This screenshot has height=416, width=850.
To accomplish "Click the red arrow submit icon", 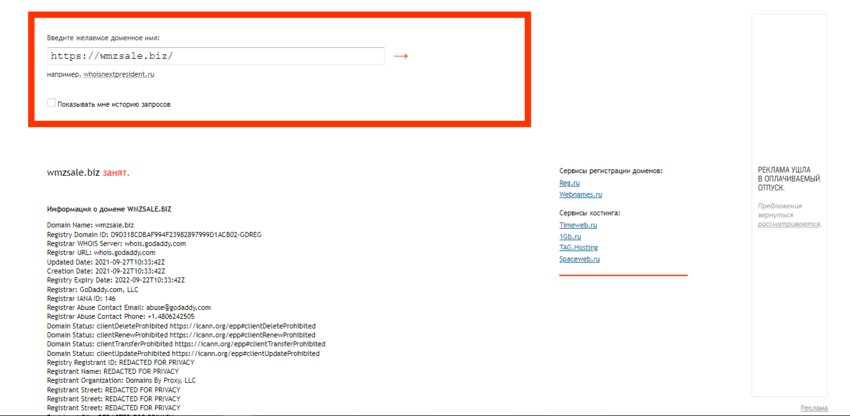I will click(x=401, y=56).
